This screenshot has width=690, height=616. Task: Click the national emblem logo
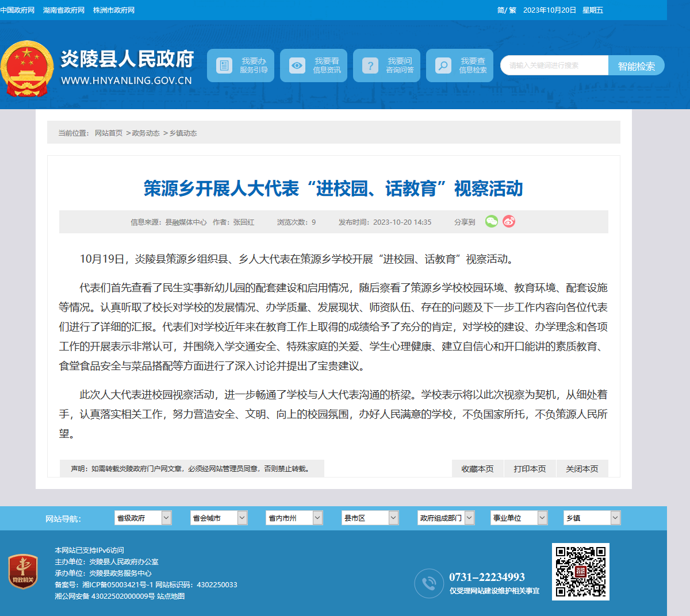click(x=26, y=68)
